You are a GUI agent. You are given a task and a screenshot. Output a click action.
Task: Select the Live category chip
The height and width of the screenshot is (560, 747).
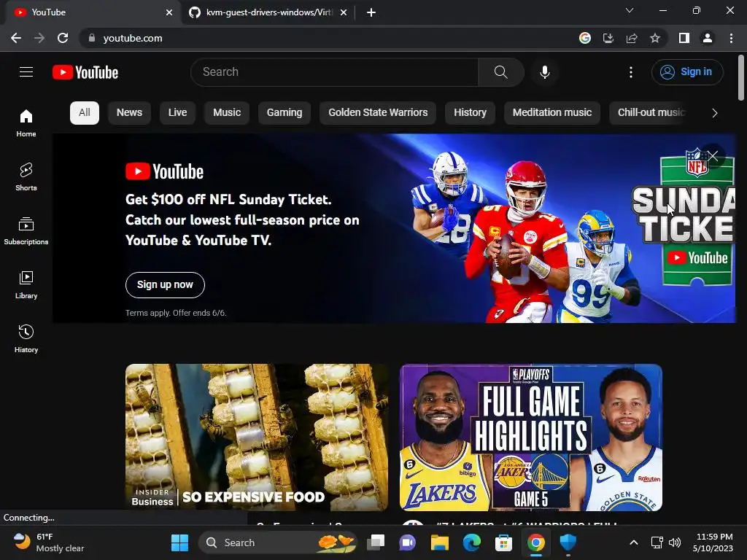(x=177, y=113)
